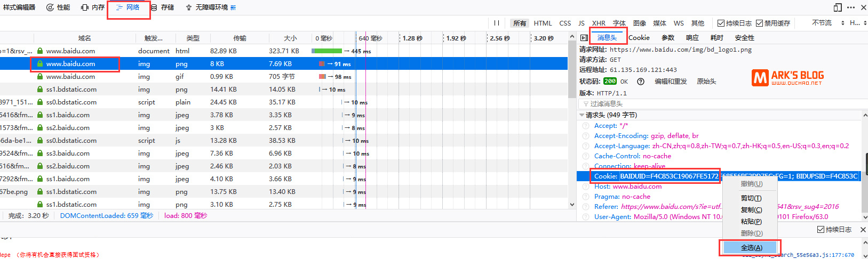868x259 pixels.
Task: Choose 复制(C) from context menu
Action: (751, 210)
